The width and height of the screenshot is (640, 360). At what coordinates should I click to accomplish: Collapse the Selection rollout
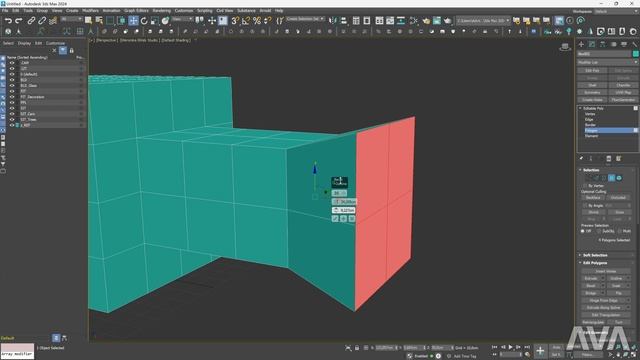[591, 170]
